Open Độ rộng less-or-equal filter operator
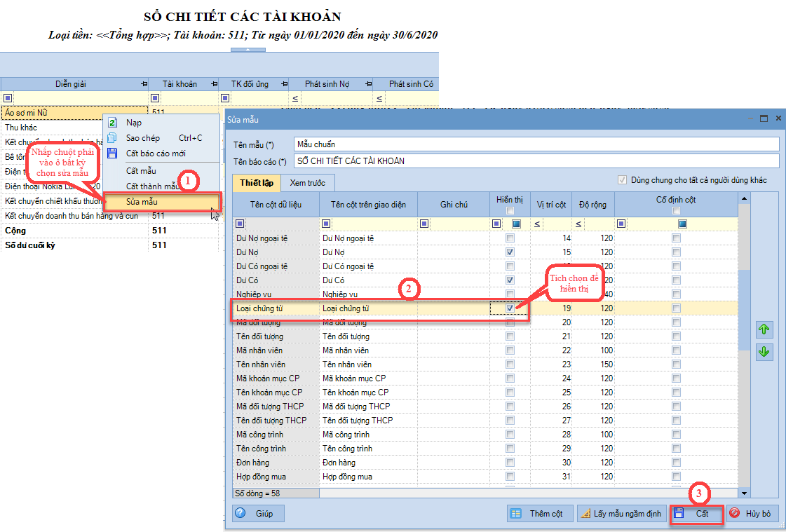This screenshot has height=532, width=786. tap(578, 224)
